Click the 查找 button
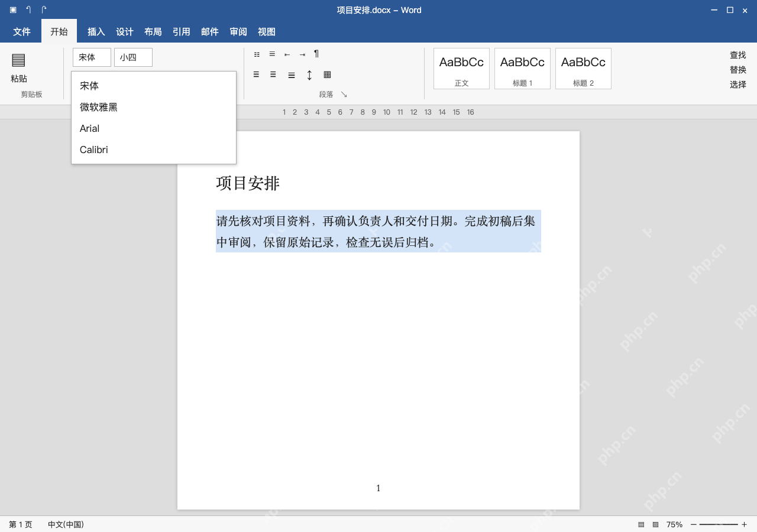 [738, 55]
